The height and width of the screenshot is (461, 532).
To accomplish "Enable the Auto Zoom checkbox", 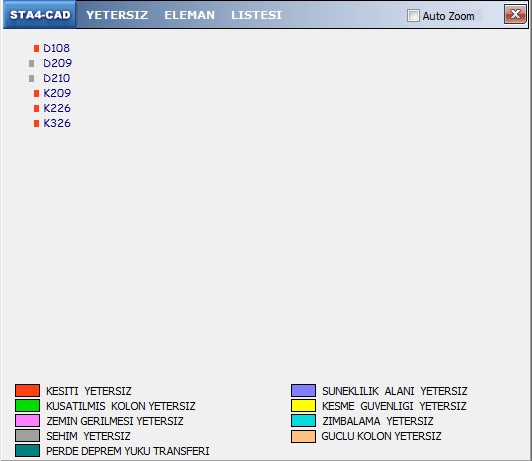I will (413, 16).
